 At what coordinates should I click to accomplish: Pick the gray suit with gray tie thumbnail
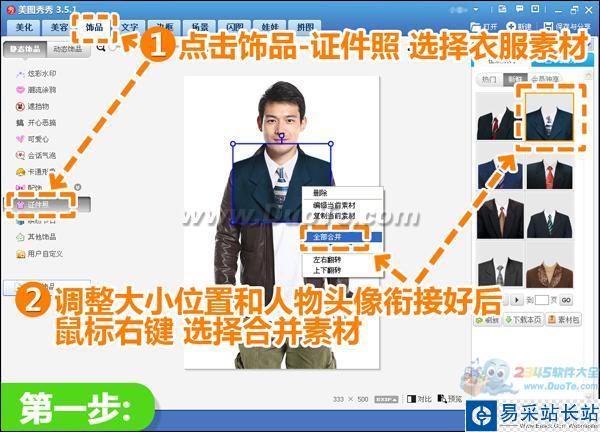(500, 265)
